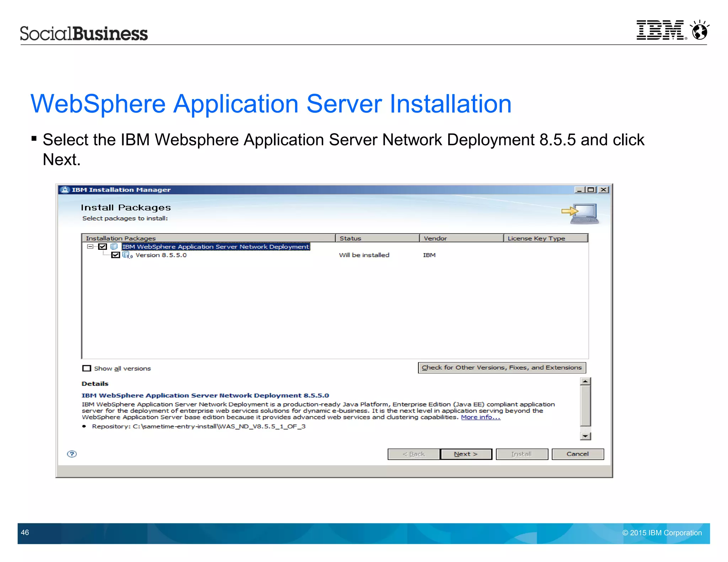Click the Details scrollbar up arrow
Screen dimensions: 728x562
585,381
